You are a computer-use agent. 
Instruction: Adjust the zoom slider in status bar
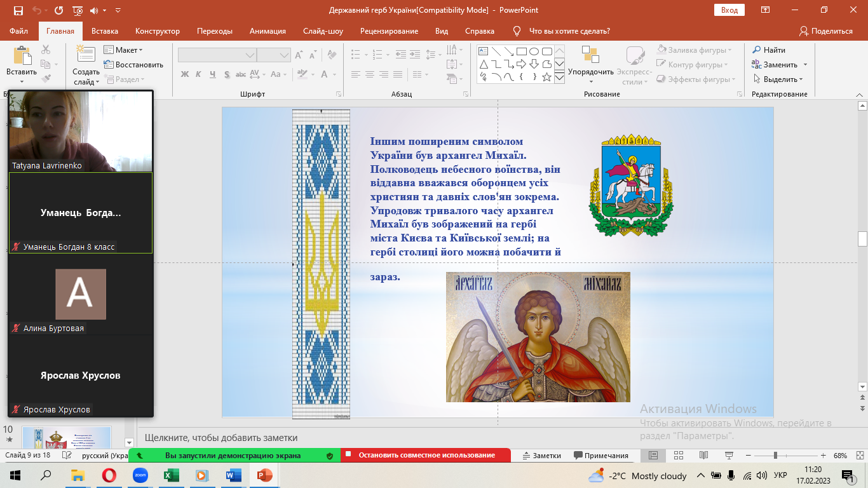click(x=775, y=456)
